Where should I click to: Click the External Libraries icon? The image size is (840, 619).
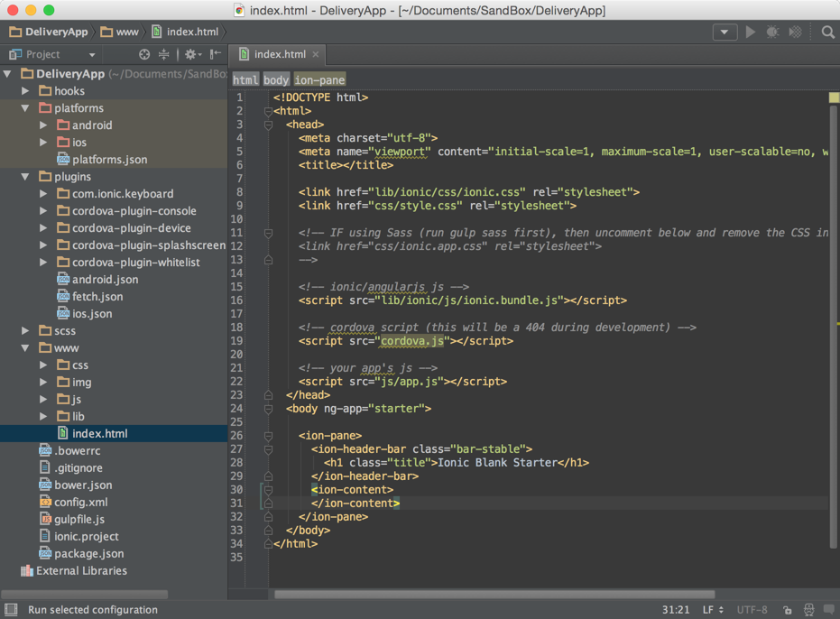27,571
